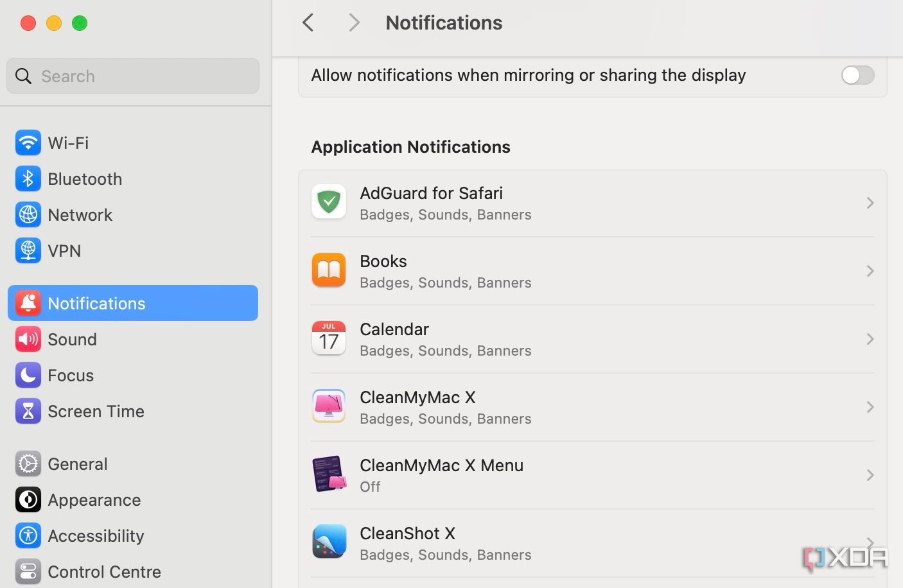Click the Search input field
Screen dimensions: 903x588
click(x=133, y=76)
